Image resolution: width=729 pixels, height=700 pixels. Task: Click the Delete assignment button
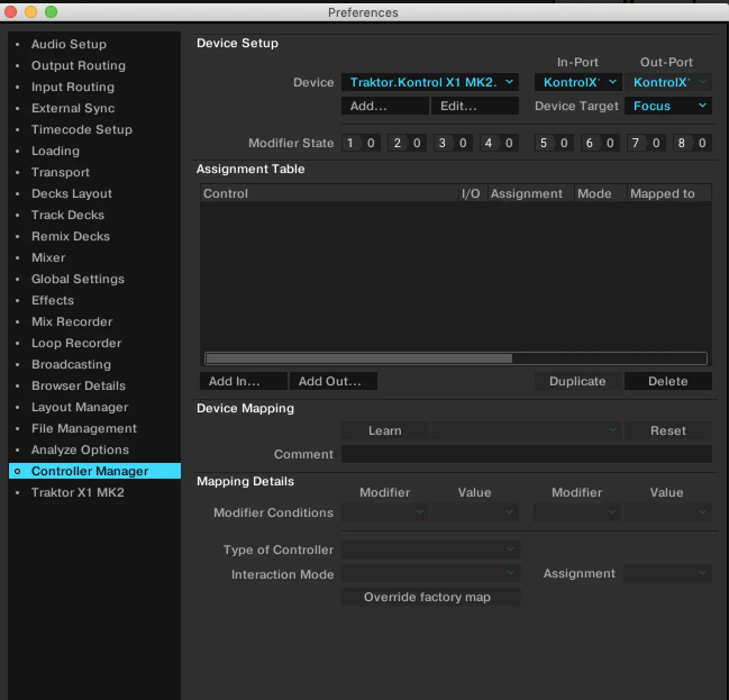tap(668, 381)
